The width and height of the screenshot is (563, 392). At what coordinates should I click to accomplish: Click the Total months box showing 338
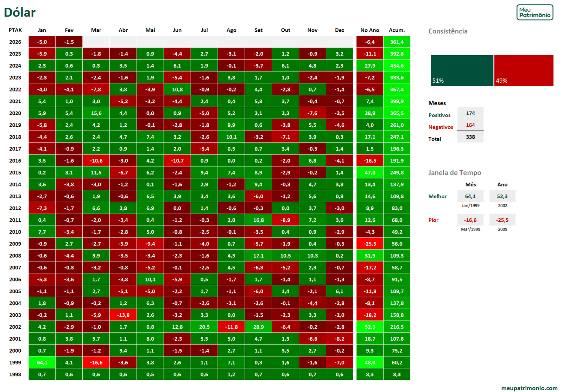tap(470, 137)
